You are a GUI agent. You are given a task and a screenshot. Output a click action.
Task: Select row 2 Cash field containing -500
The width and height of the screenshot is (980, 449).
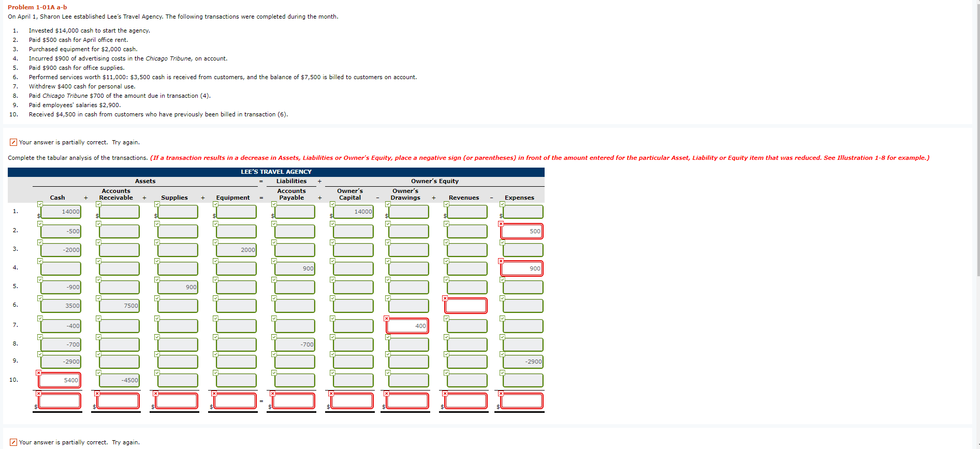pos(61,231)
